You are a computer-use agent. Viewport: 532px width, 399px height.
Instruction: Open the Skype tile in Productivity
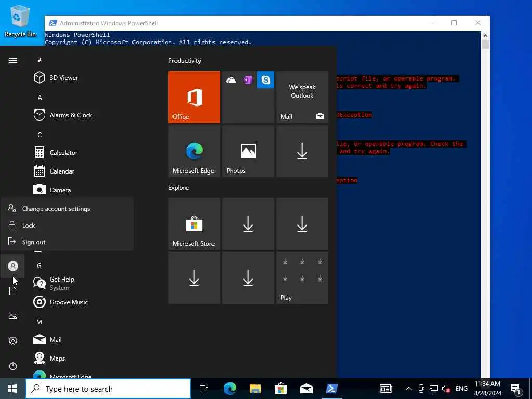pos(265,79)
